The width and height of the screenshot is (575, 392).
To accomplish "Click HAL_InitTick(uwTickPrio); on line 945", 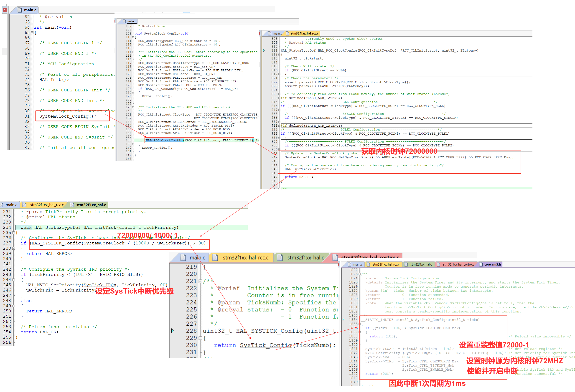I will [x=310, y=169].
